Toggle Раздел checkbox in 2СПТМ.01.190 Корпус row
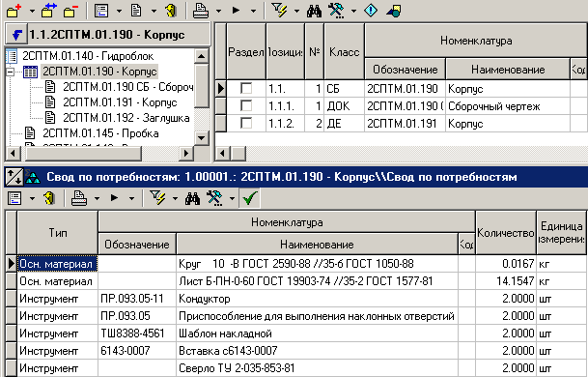The height and width of the screenshot is (377, 588). coord(246,89)
